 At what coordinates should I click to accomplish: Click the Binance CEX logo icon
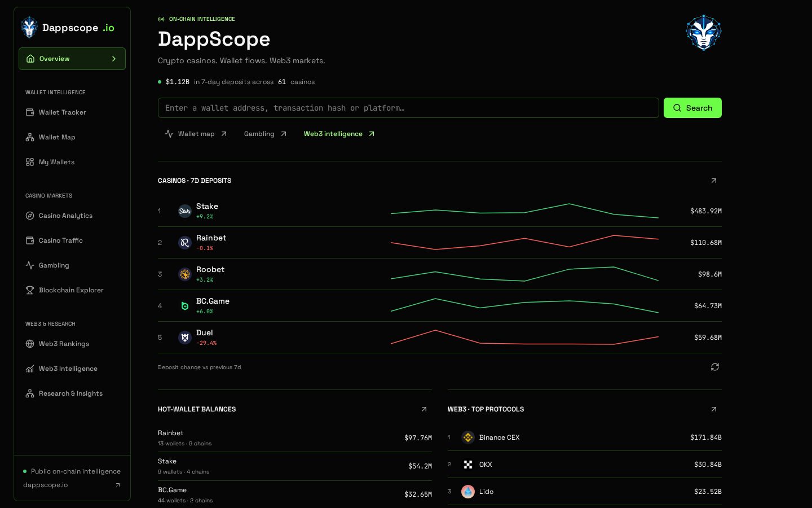click(x=468, y=437)
